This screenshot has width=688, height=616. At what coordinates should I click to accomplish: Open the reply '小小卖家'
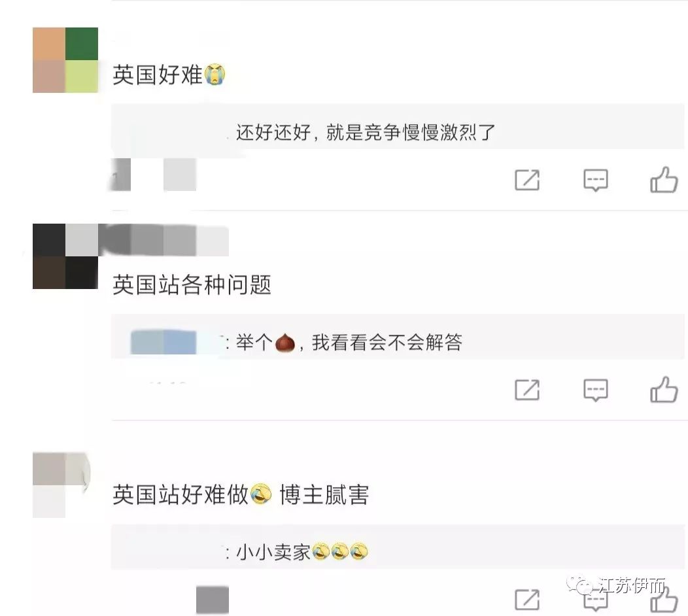(x=398, y=547)
